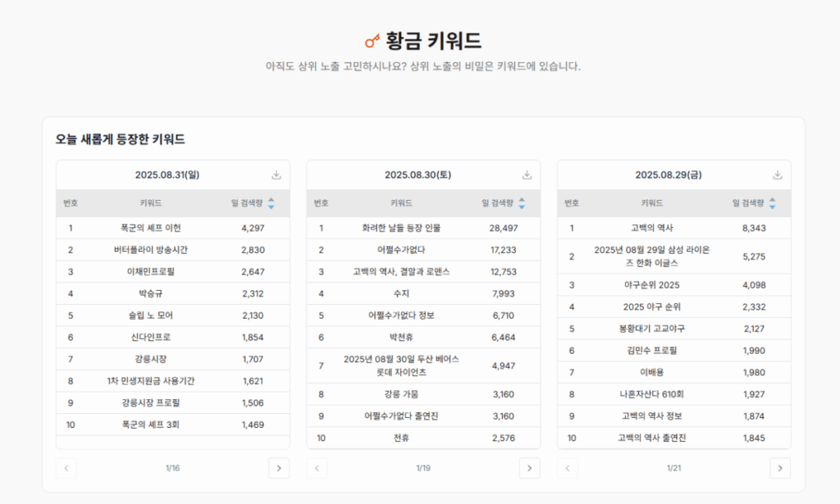
Task: Click search volume 28,497
Action: click(504, 228)
